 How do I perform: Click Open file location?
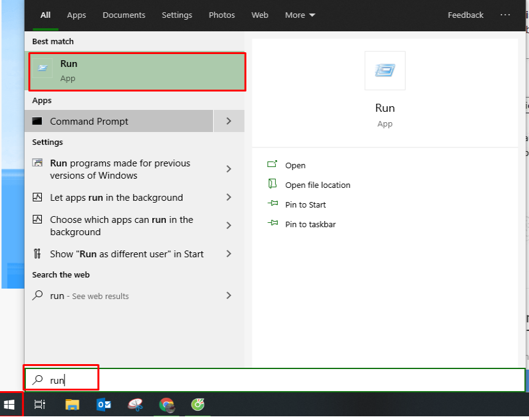[318, 185]
